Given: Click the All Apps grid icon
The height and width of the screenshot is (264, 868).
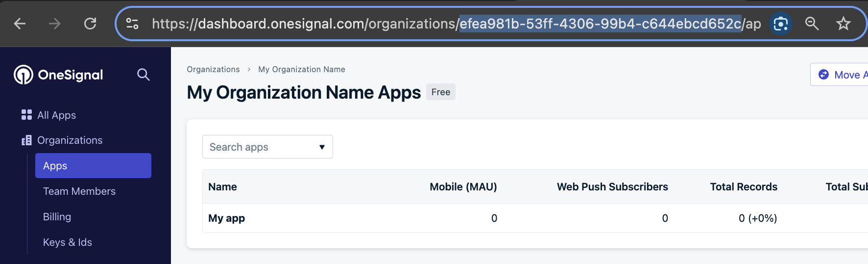Looking at the screenshot, I should tap(26, 115).
